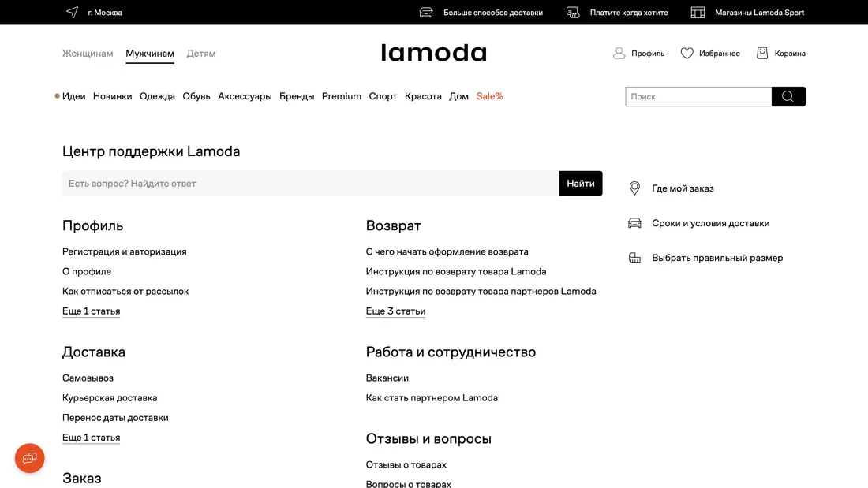Open the Корзина shopping bag icon
This screenshot has height=488, width=868.
coord(762,54)
